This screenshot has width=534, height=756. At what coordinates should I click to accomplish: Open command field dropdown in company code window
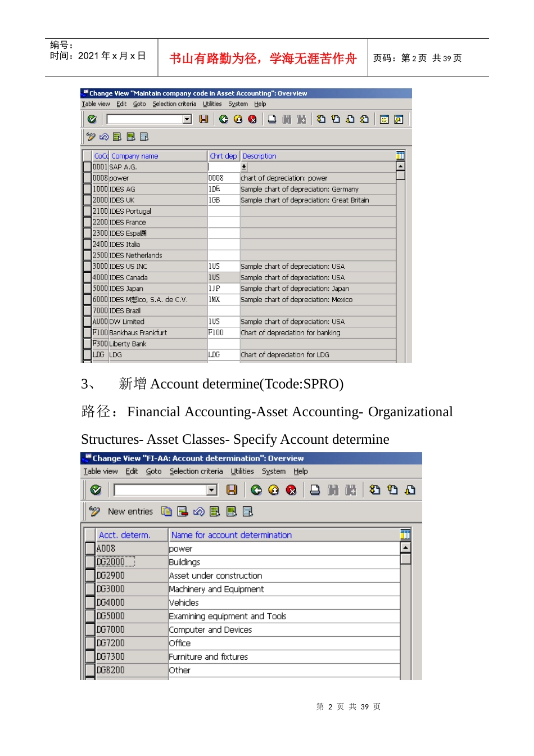(x=187, y=119)
